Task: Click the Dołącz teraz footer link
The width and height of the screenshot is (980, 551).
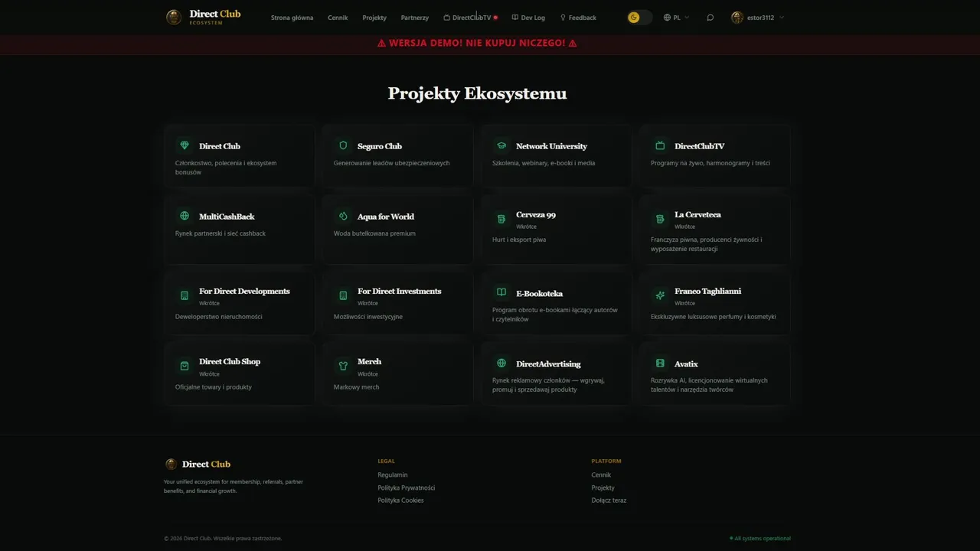Action: pos(609,500)
